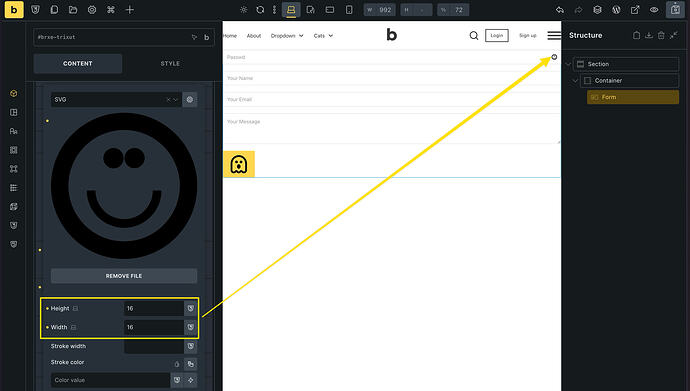Click the WordPress logo icon
The image size is (690, 391).
point(616,10)
